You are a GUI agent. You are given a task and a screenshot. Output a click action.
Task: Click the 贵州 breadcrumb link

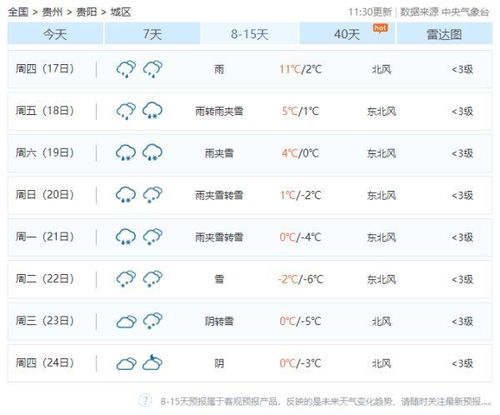tap(52, 12)
